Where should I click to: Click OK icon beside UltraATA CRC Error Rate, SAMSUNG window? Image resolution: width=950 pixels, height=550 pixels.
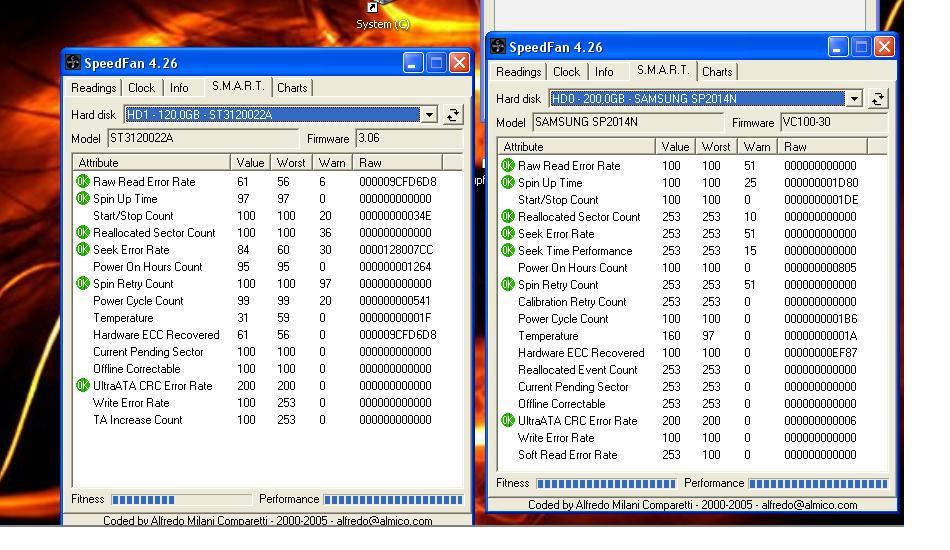pyautogui.click(x=508, y=420)
